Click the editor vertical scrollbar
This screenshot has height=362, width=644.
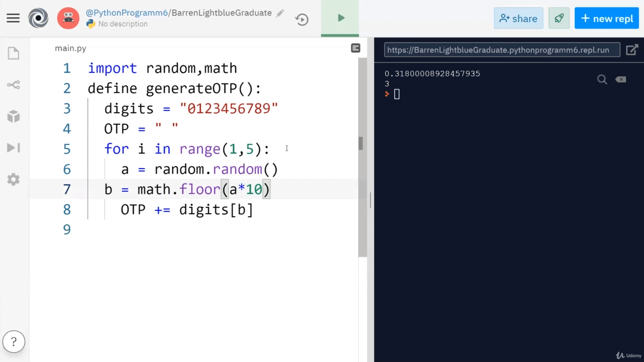[x=362, y=158]
